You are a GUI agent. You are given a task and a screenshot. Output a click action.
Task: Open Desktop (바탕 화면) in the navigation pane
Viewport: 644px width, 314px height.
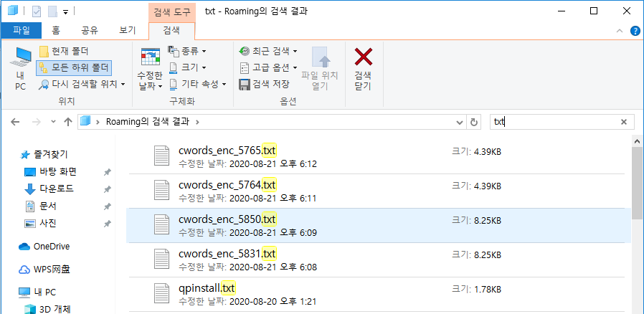tap(50, 171)
